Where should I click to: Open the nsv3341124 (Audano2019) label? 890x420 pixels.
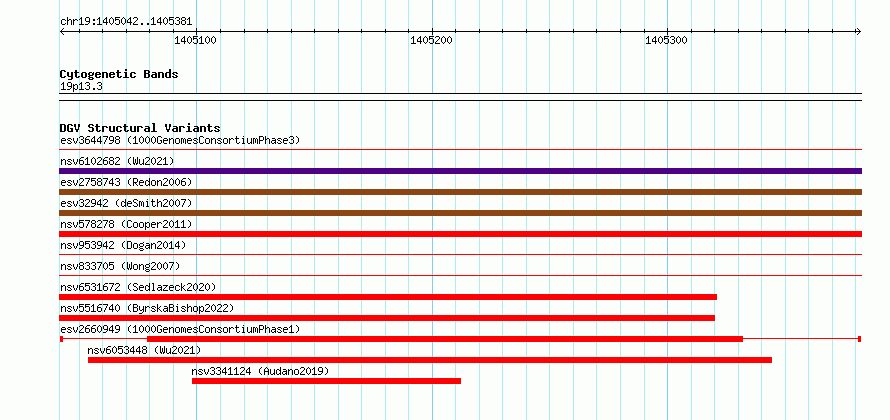click(x=260, y=371)
